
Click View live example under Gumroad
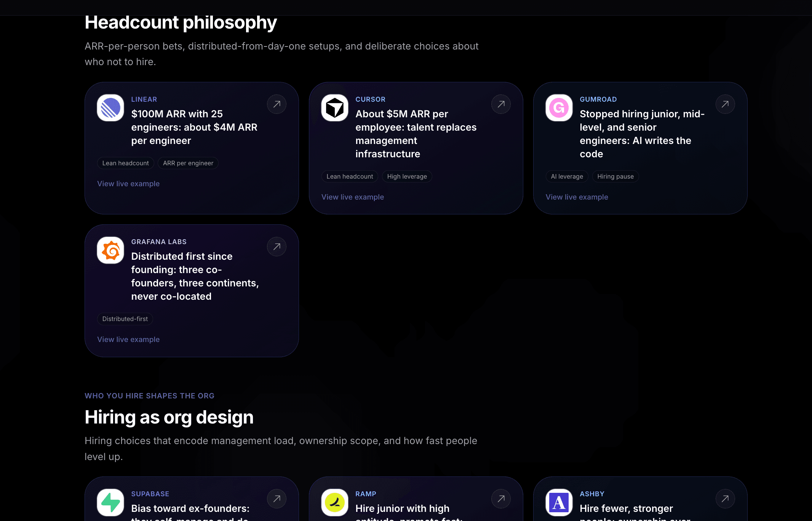(577, 197)
